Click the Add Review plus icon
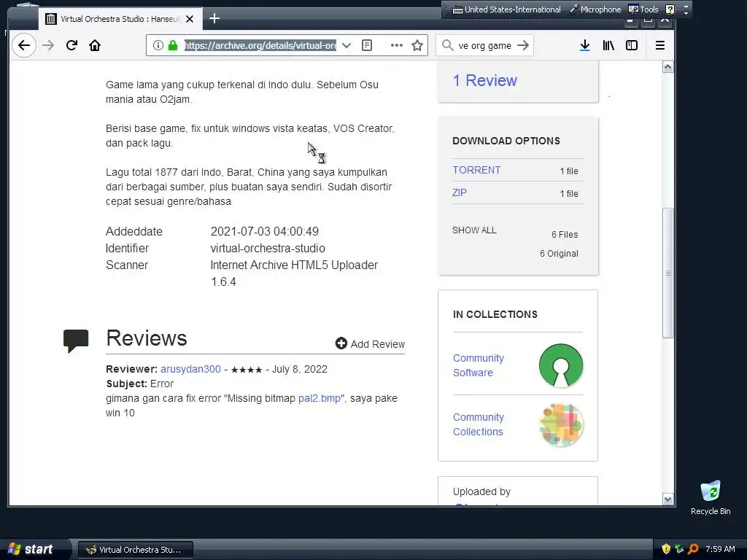 (341, 343)
